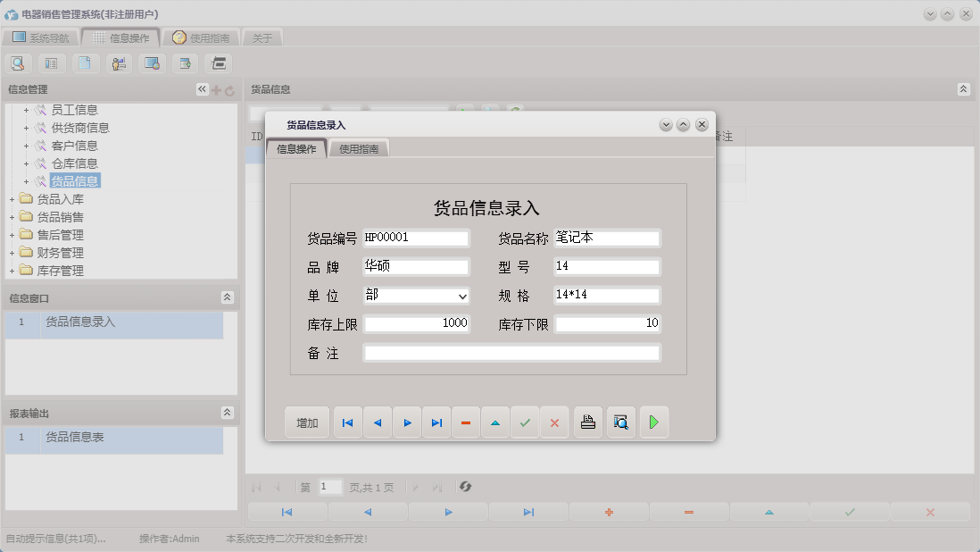Screen dimensions: 980x552
Task: Open the 系统导航 tab
Action: [47, 38]
